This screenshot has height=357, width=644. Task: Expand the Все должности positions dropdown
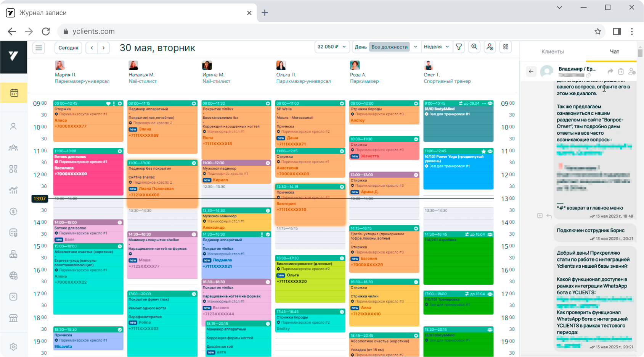click(x=415, y=47)
